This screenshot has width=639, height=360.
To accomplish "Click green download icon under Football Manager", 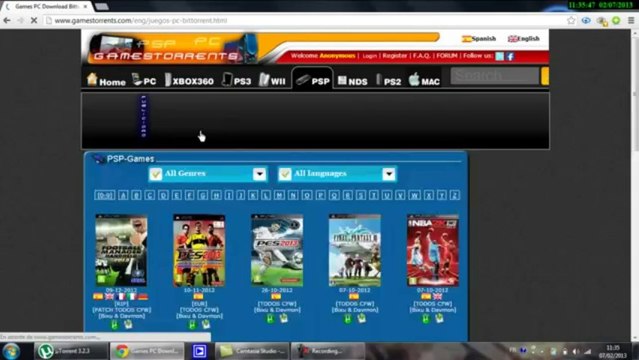I will 115,325.
